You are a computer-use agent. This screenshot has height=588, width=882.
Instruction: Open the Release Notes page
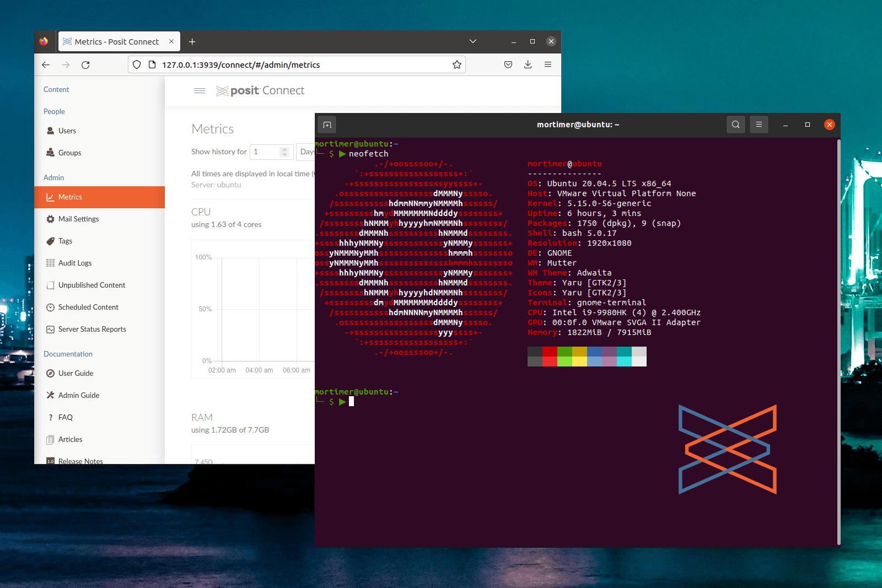[80, 461]
